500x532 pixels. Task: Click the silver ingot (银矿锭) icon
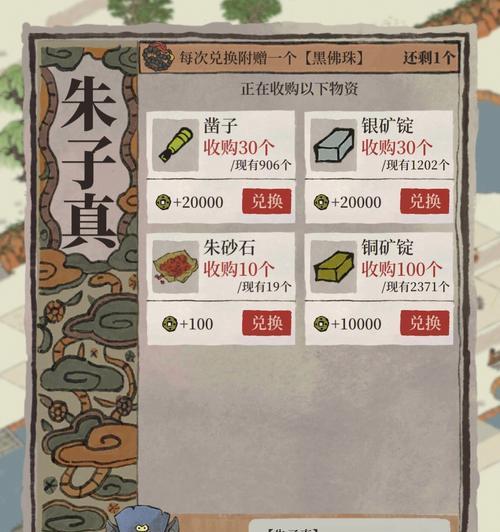(333, 145)
